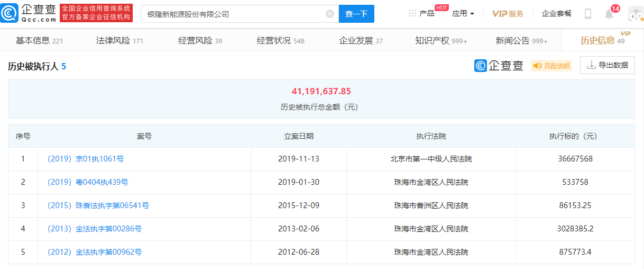
Task: Open the user avatar menu
Action: 636,14
